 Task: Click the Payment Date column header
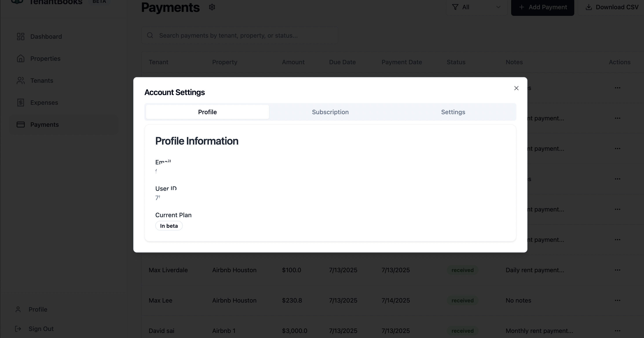click(x=401, y=62)
